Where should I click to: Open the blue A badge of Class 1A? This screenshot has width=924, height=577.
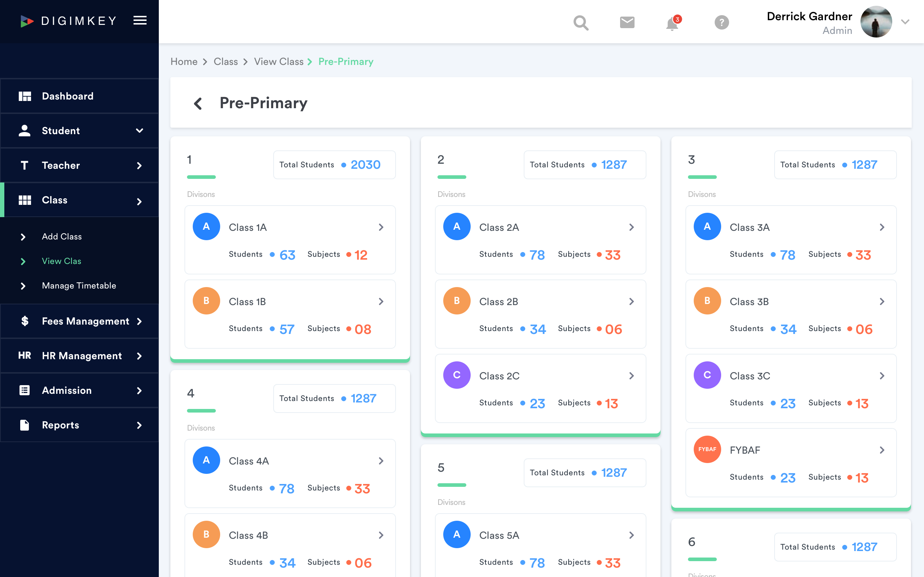tap(206, 227)
